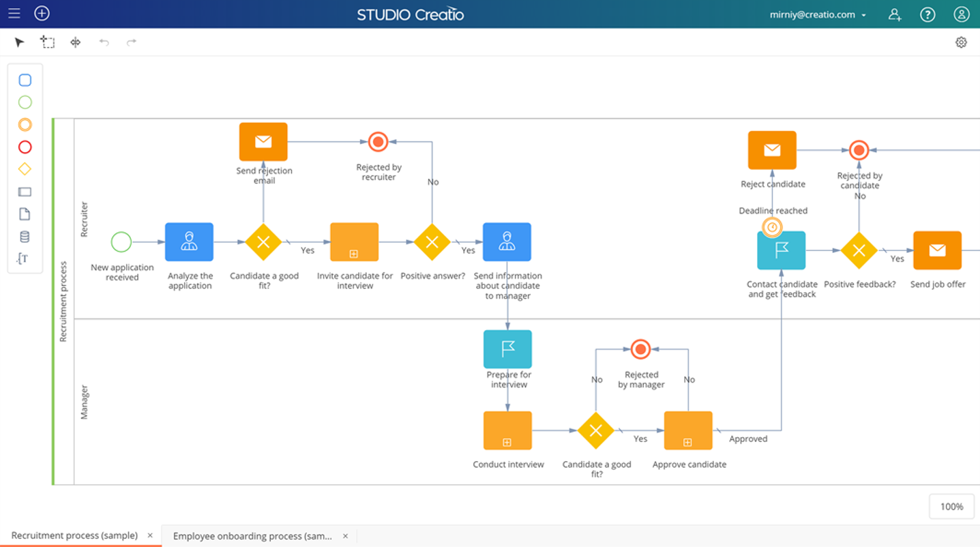Viewport: 980px width, 547px height.
Task: Click the 100% zoom level control
Action: tap(951, 506)
